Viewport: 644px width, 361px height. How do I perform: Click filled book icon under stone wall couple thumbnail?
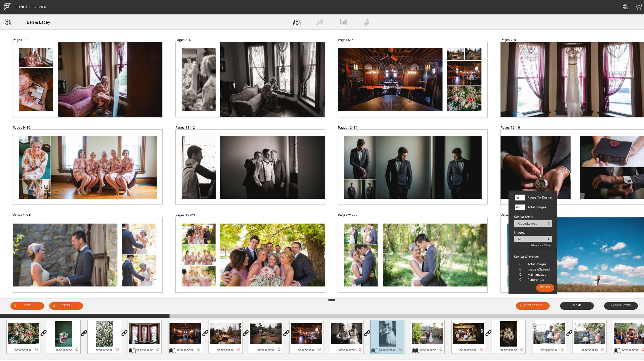click(x=415, y=350)
